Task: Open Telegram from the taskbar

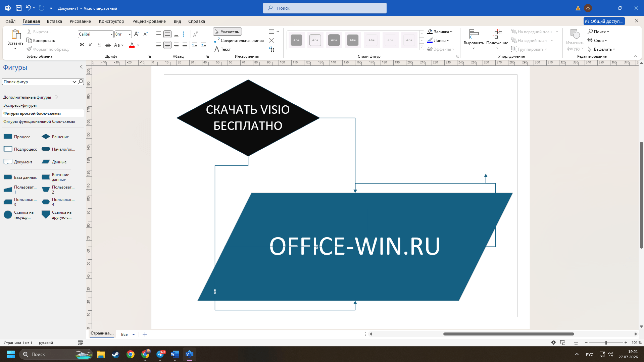Action: (x=160, y=354)
